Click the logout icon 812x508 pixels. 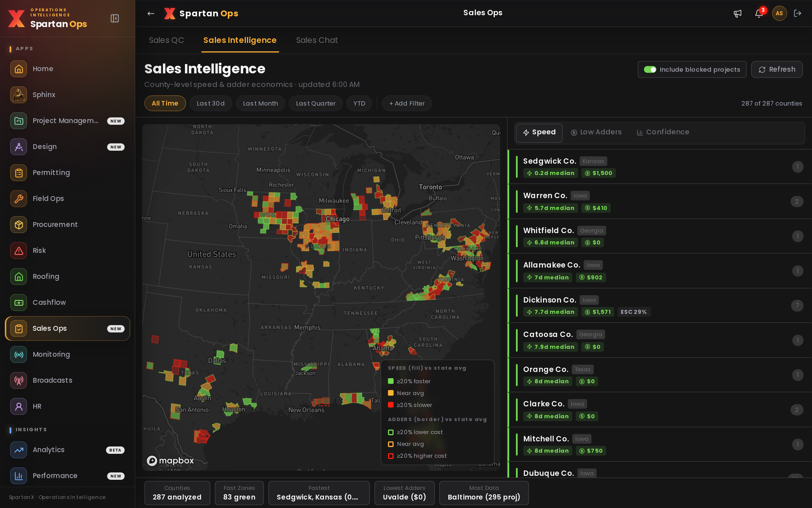click(x=798, y=14)
